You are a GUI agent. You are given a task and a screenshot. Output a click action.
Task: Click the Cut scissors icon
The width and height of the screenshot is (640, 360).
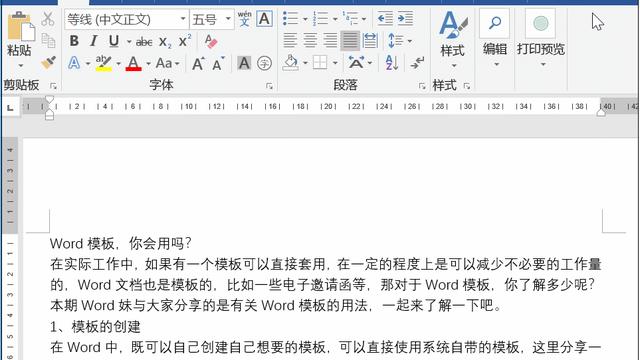click(48, 19)
